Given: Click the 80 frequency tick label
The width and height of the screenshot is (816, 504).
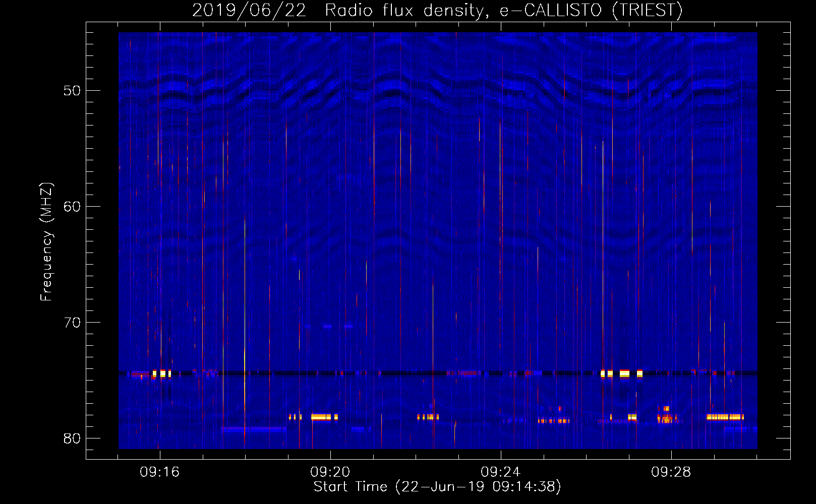Looking at the screenshot, I should [72, 438].
